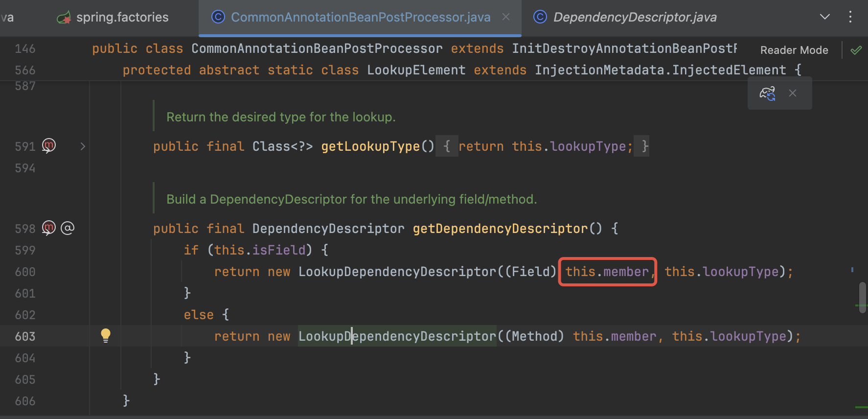Screen dimensions: 868x419
Task: Click the 'else' keyword on line 602
Action: coord(199,315)
